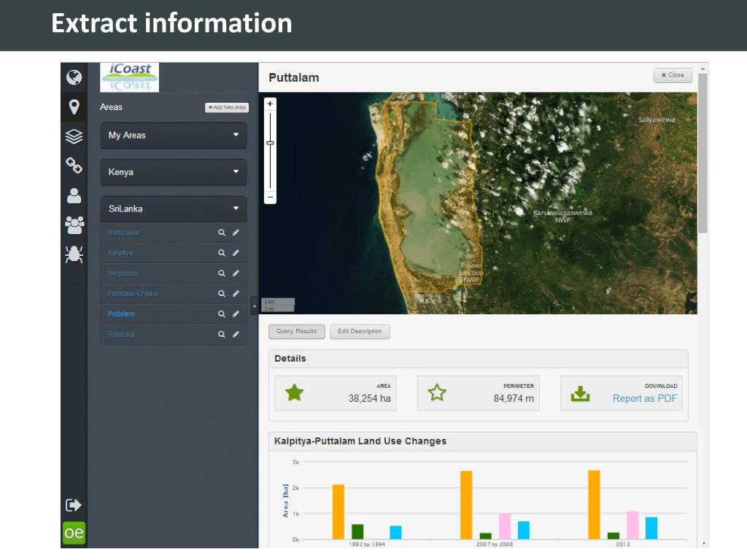Select the map pin Areas icon

pyautogui.click(x=74, y=107)
